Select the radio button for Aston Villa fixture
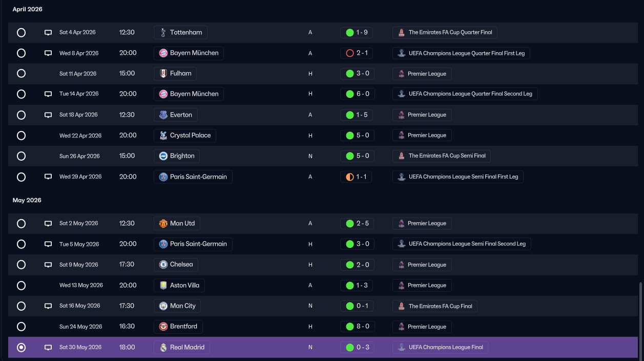Screen dimensions: 644x361 pyautogui.click(x=21, y=285)
